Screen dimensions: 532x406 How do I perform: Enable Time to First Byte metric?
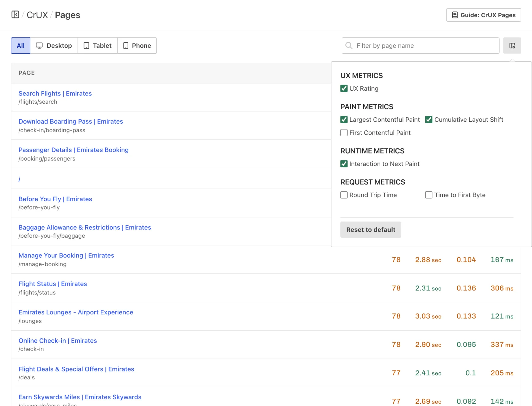click(x=429, y=195)
